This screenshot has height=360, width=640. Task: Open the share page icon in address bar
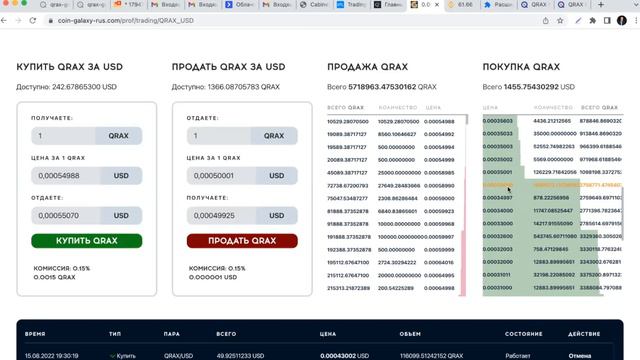[x=546, y=20]
